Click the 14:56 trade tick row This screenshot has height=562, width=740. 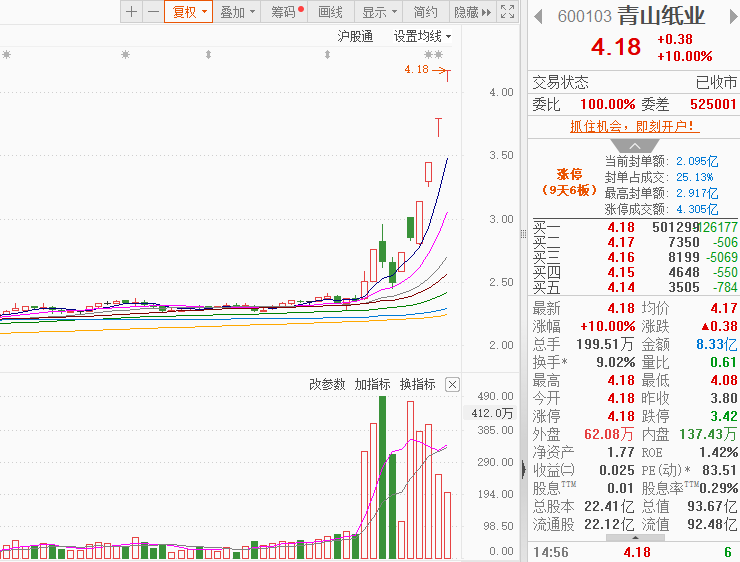(x=633, y=552)
